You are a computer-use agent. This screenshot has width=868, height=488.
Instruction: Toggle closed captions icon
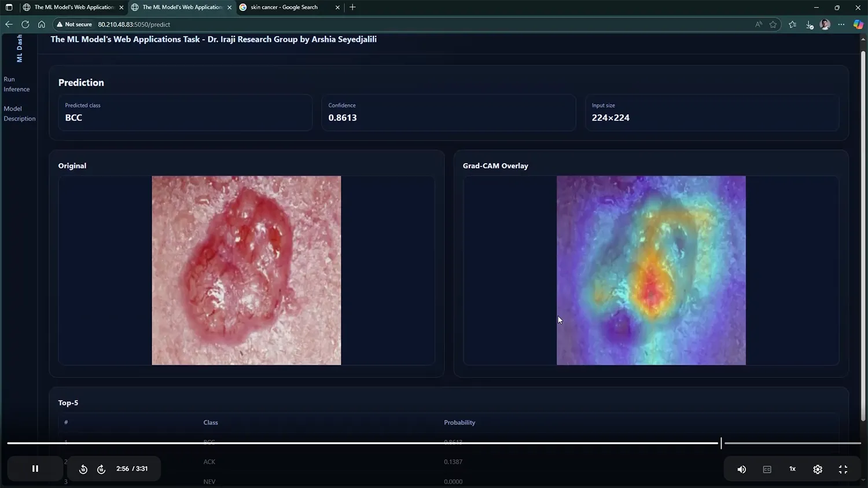point(767,469)
